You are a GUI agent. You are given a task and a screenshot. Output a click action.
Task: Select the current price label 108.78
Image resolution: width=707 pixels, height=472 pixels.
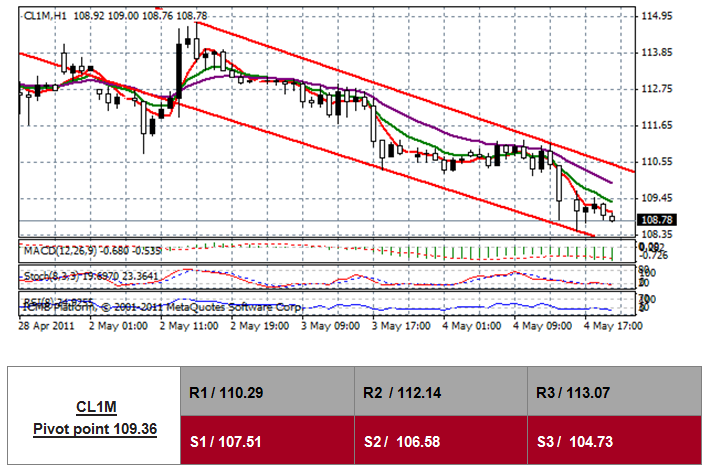pyautogui.click(x=656, y=220)
